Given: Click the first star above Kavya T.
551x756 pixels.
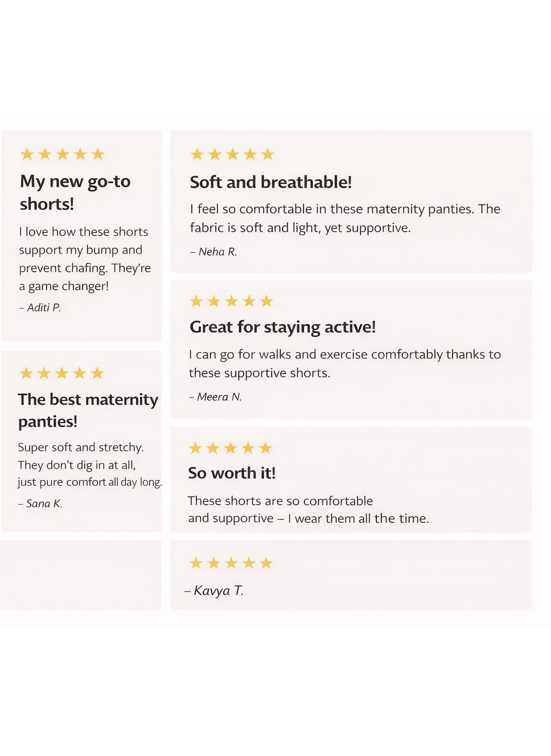Looking at the screenshot, I should (x=196, y=563).
